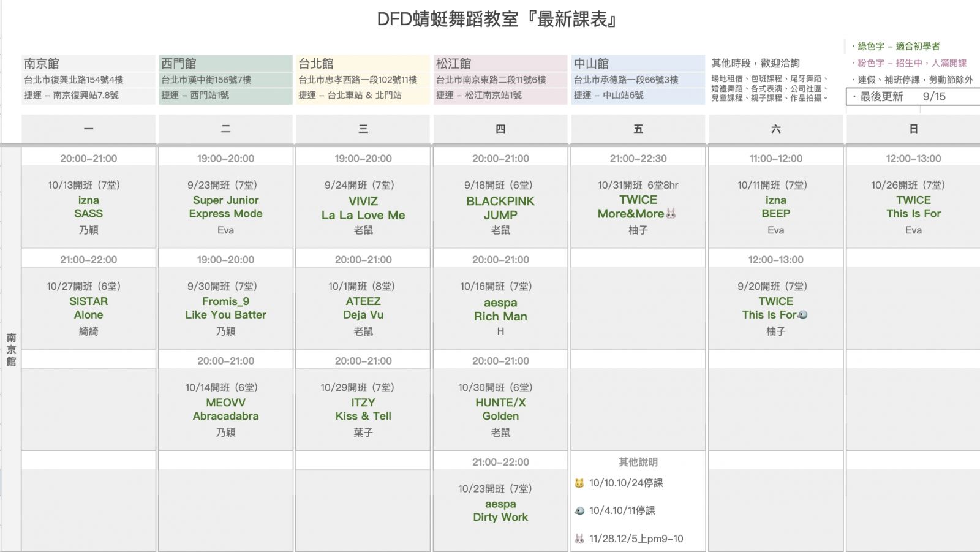
Task: Select the Wednesday column header 三
Action: [x=363, y=129]
